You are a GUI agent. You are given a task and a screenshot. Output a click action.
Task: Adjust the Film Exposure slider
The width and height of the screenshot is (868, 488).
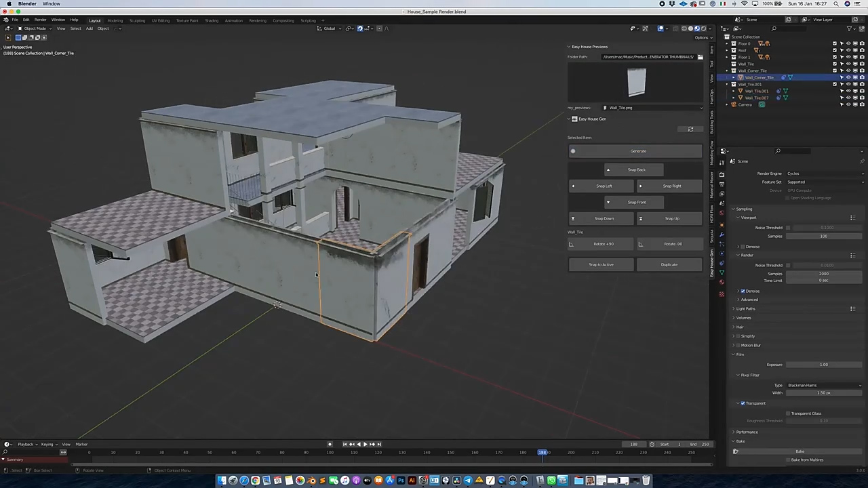coord(824,365)
